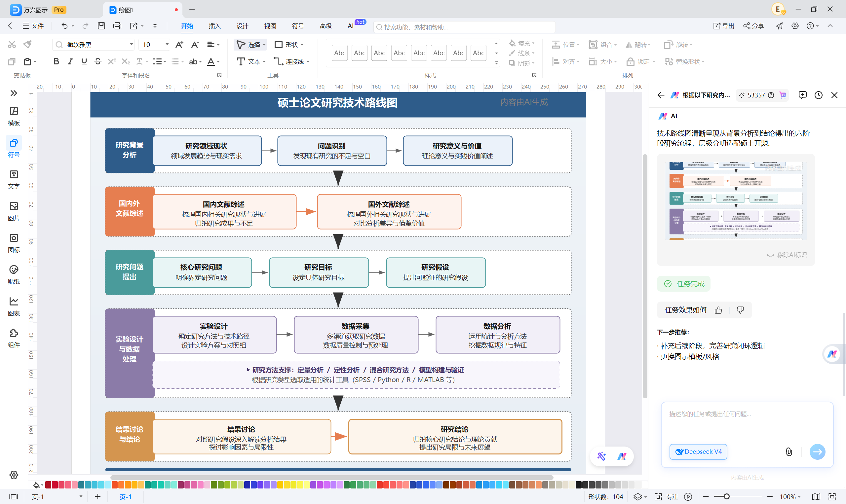Click the save disk icon

click(x=101, y=26)
